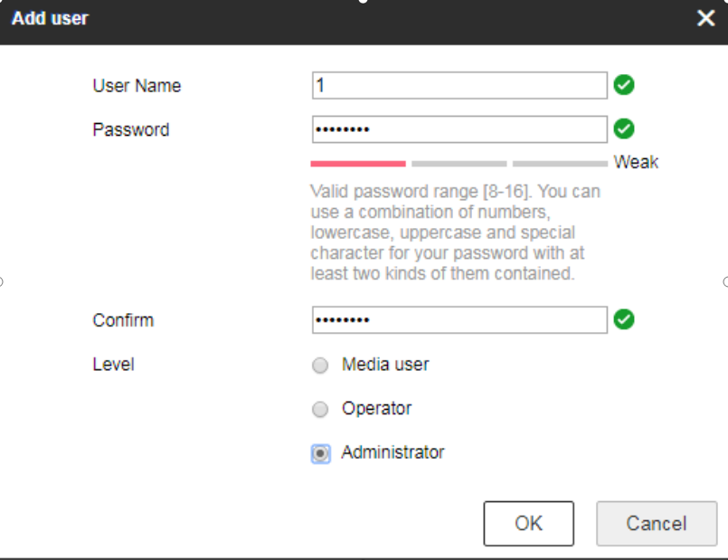Click the Weak strength label
Screen dimensions: 728x560
[636, 162]
